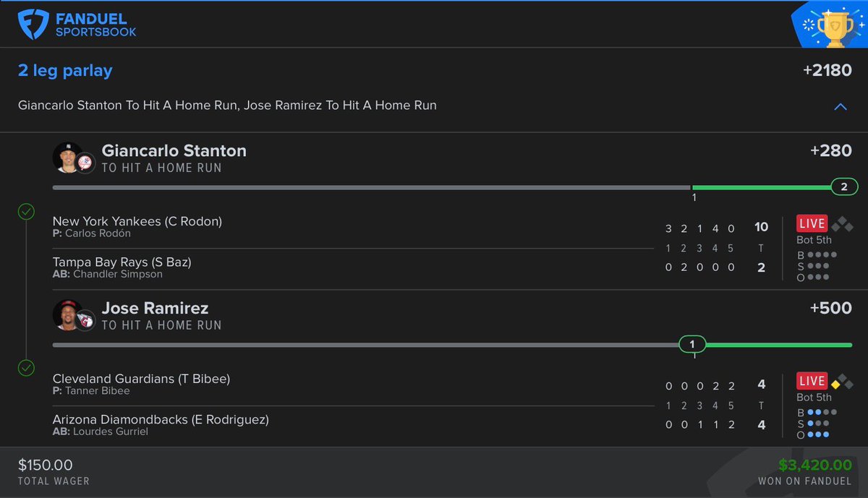This screenshot has height=498, width=868.
Task: Click the +2180 parlay odds
Action: (827, 71)
